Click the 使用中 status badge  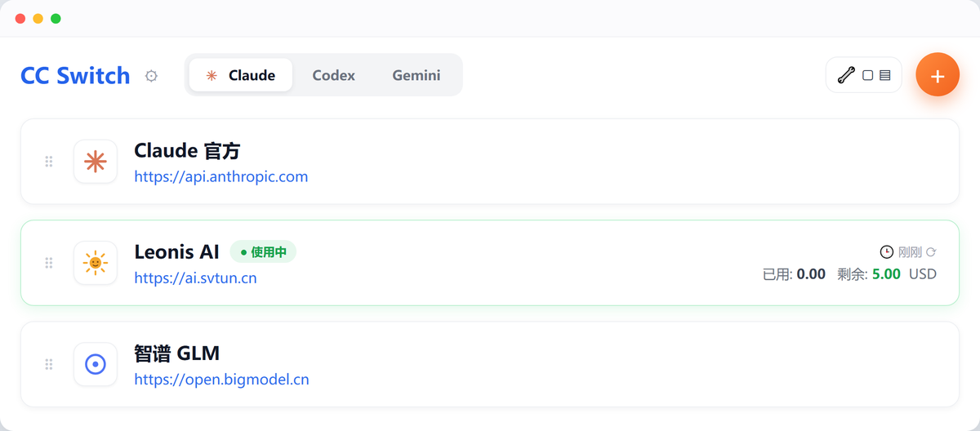263,252
